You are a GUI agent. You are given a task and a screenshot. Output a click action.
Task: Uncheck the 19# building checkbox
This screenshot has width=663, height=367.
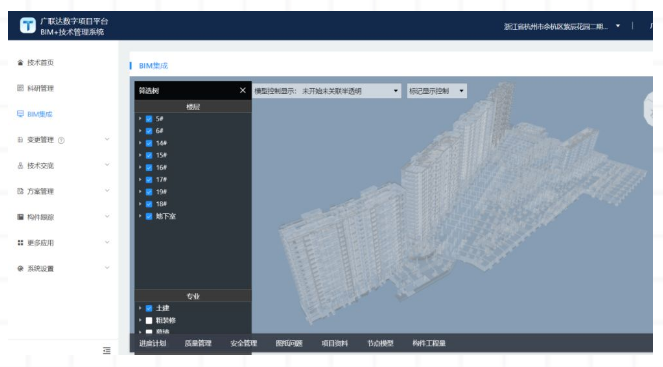(149, 192)
